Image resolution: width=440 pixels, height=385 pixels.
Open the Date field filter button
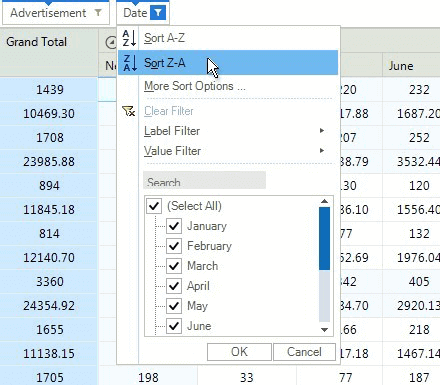[158, 13]
